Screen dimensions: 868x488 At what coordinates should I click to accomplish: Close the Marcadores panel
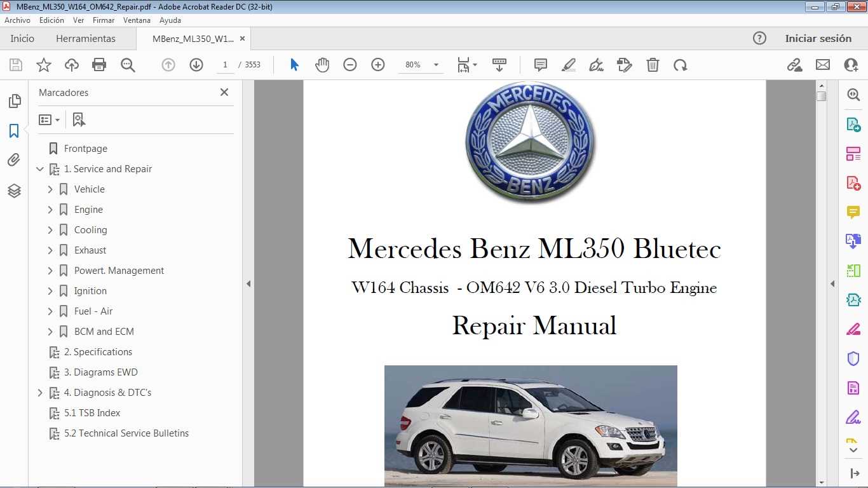(x=224, y=92)
